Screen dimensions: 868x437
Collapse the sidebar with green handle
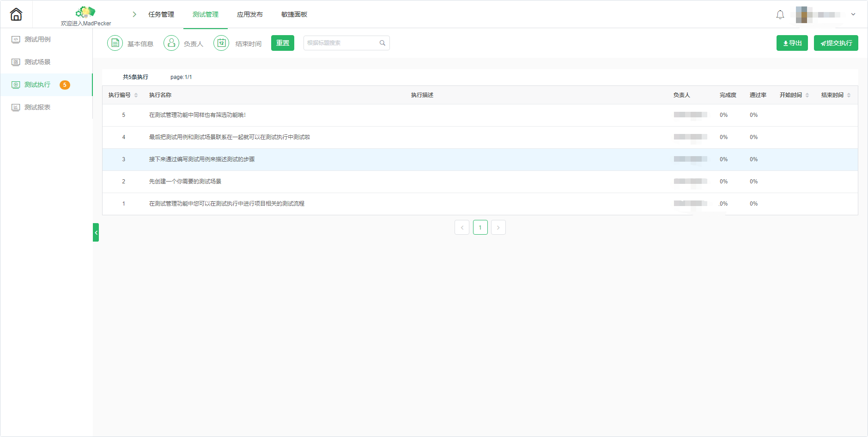96,232
